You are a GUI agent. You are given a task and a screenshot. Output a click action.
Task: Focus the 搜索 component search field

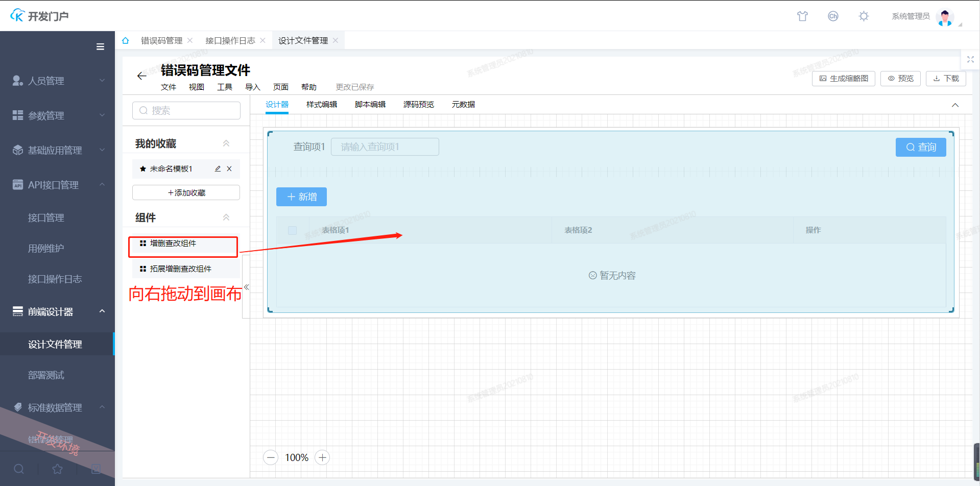[186, 110]
